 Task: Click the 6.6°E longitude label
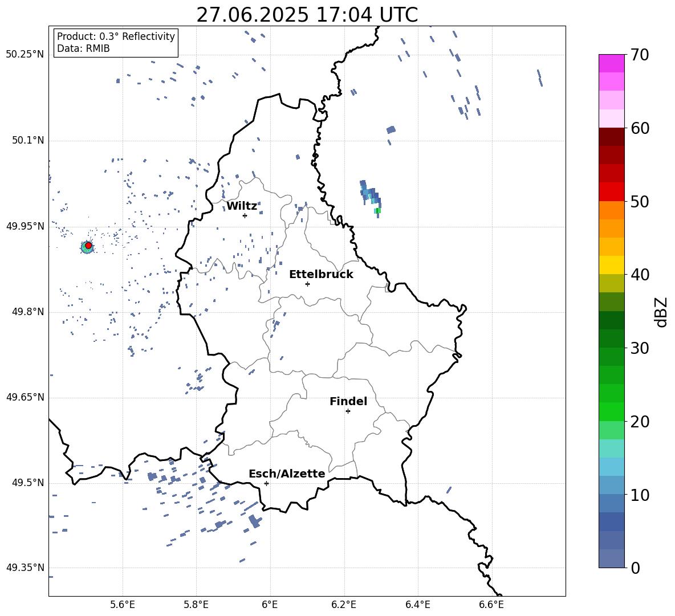tap(491, 605)
